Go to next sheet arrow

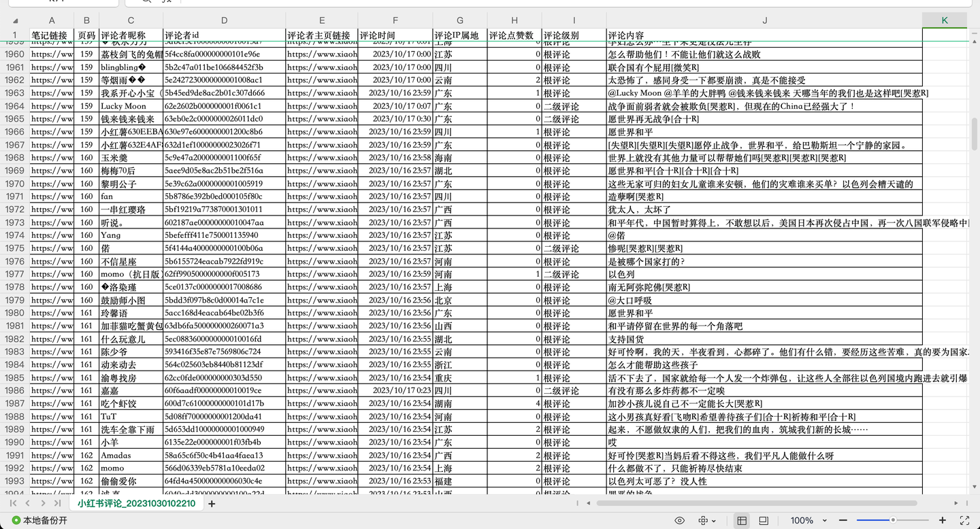[42, 503]
